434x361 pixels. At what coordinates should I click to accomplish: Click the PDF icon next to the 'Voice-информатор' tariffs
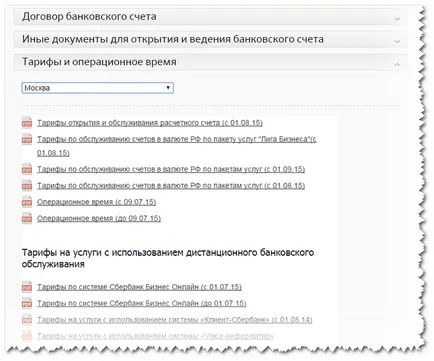(27, 336)
